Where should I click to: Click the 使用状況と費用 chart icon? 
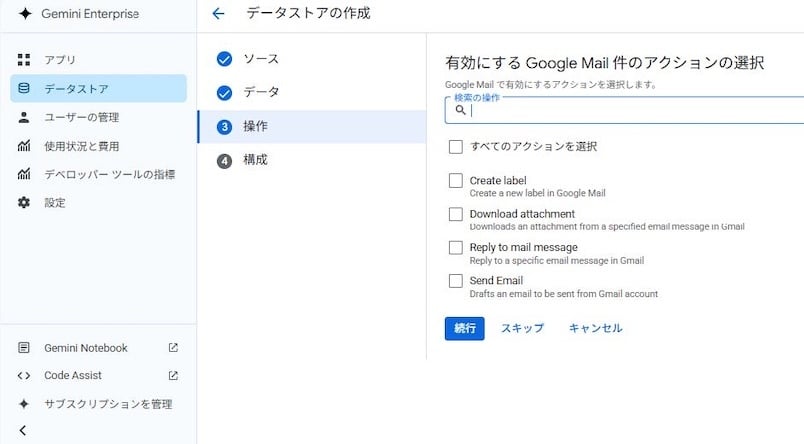[24, 146]
